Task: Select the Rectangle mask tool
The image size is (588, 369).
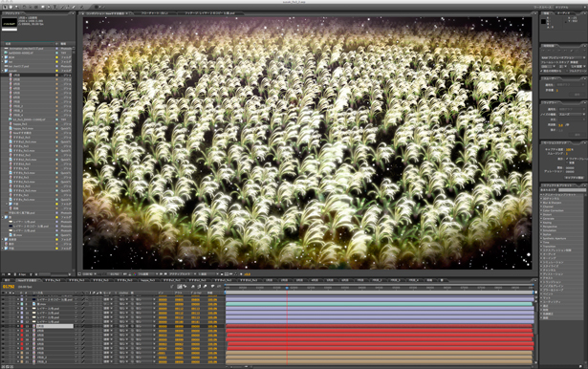Action: coord(43,7)
